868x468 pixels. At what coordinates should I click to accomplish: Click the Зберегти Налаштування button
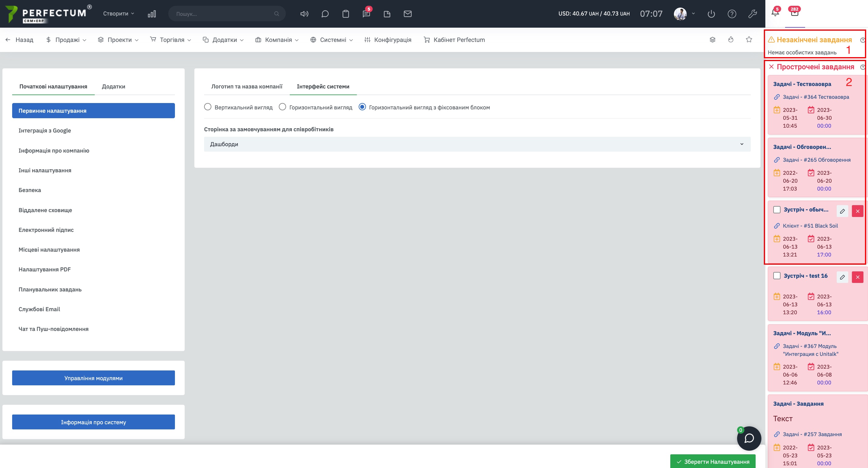tap(713, 462)
